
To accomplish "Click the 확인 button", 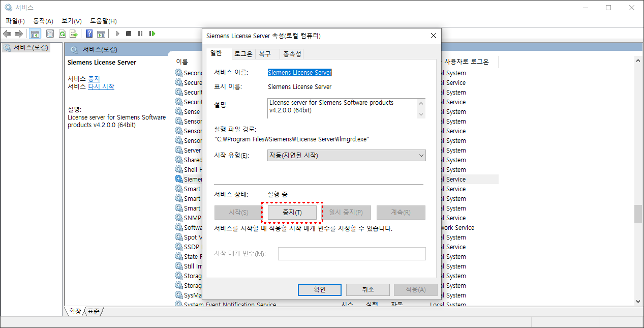I will 319,289.
